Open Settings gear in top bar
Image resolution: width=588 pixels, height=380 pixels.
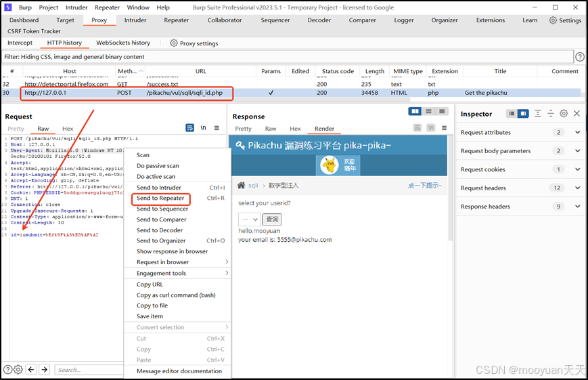(x=565, y=20)
